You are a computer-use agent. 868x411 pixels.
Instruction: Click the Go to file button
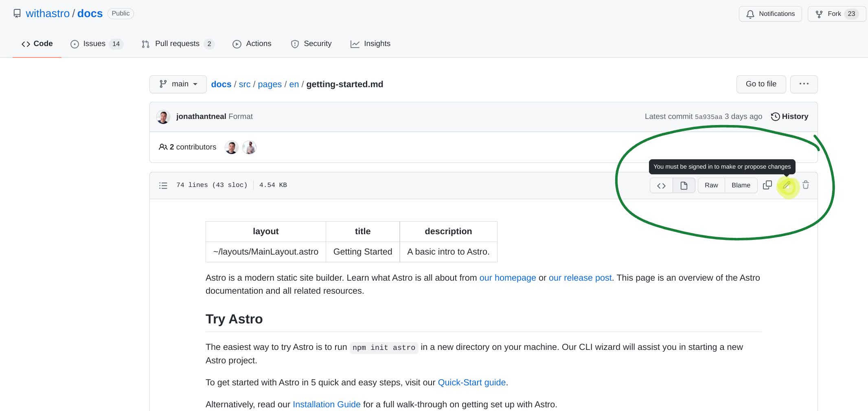pyautogui.click(x=761, y=84)
